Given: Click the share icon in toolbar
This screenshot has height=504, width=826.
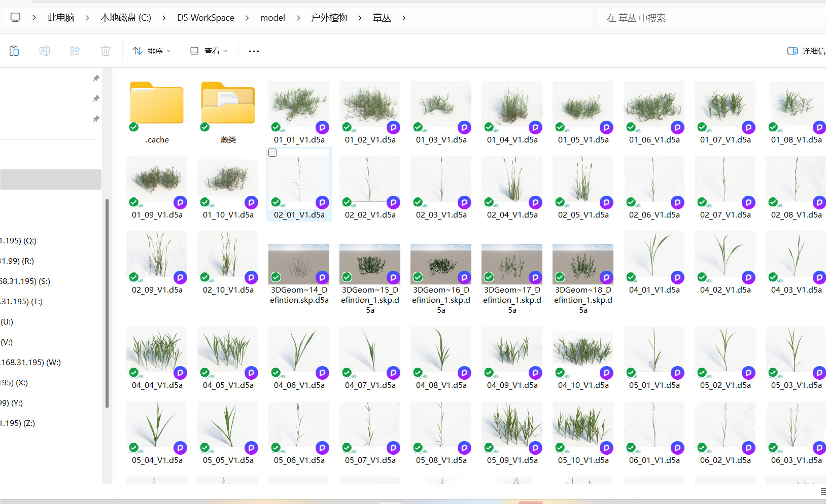Looking at the screenshot, I should coord(75,51).
